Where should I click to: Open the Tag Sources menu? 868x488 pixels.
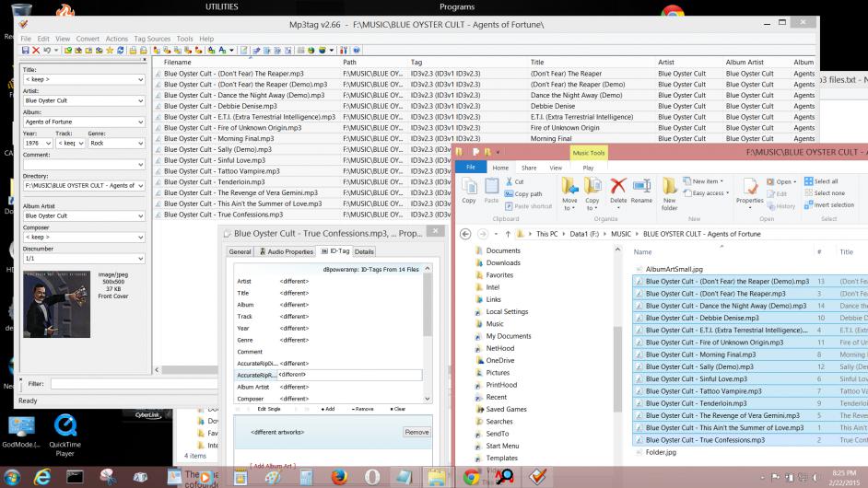coord(153,39)
